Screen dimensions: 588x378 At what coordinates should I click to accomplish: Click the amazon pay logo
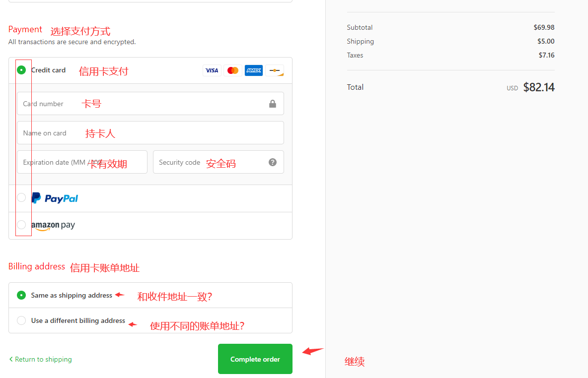tap(53, 226)
